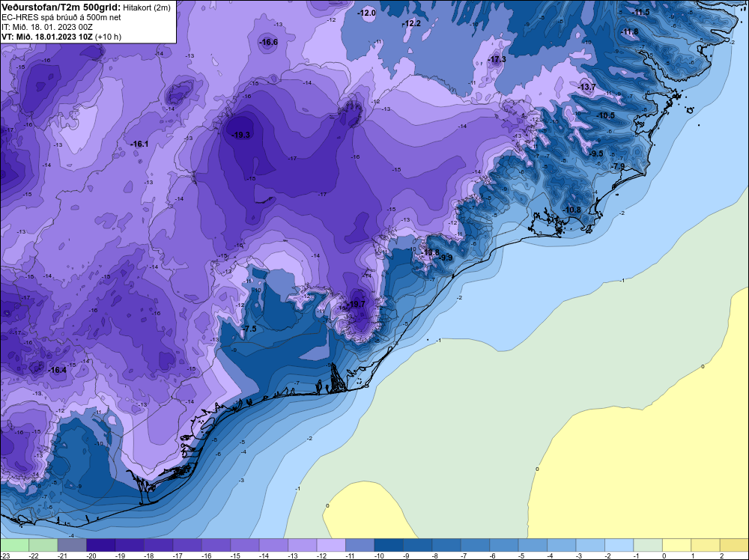
Task: Click the bold -16.4 temperature label
Action: click(58, 370)
